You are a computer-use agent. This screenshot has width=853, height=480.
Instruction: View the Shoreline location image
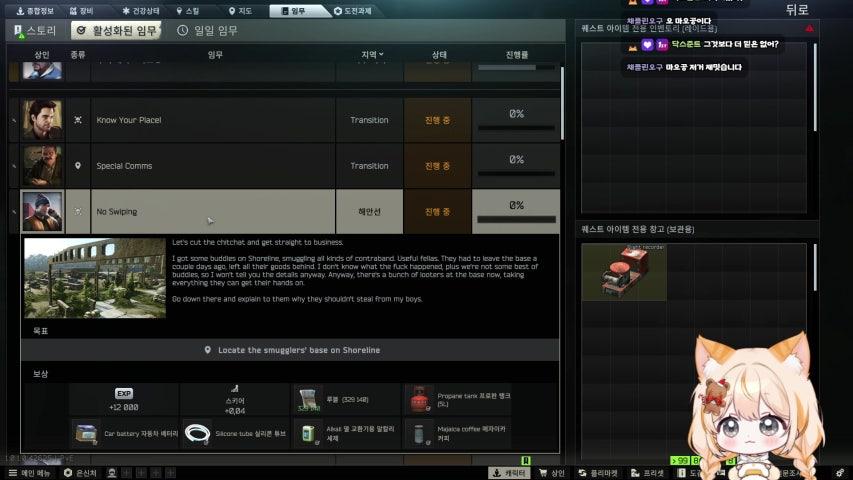click(95, 278)
